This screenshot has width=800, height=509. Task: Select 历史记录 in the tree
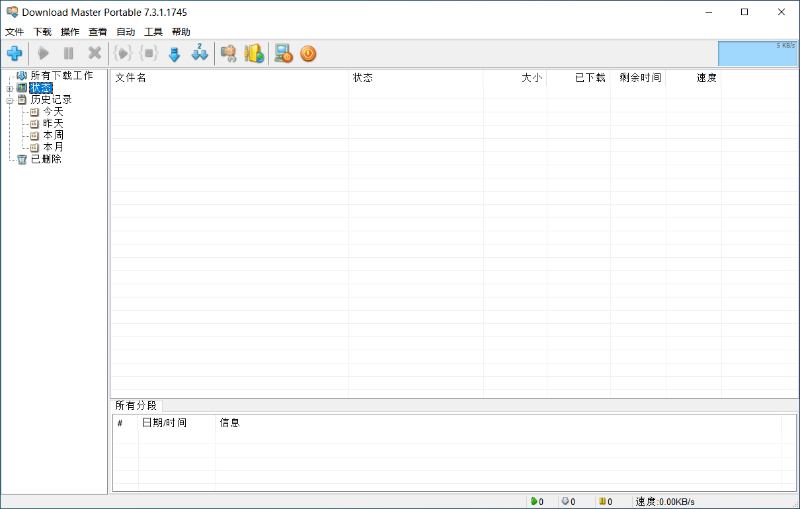pyautogui.click(x=51, y=99)
